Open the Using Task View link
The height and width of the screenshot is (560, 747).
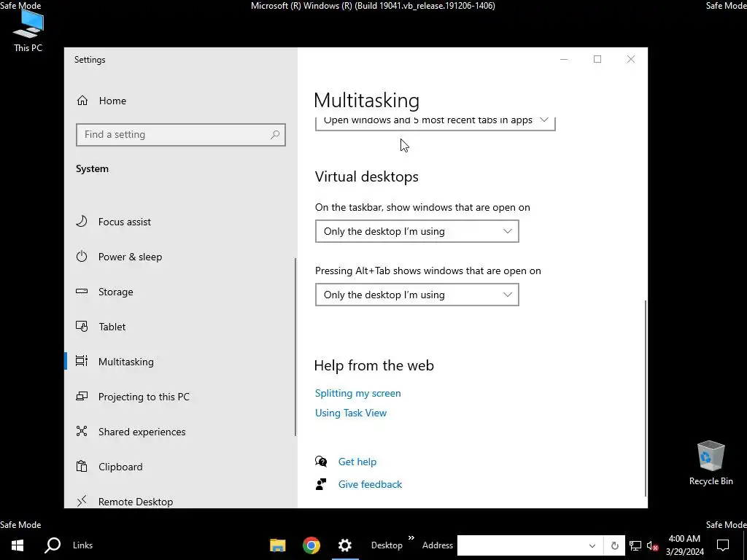click(x=351, y=413)
